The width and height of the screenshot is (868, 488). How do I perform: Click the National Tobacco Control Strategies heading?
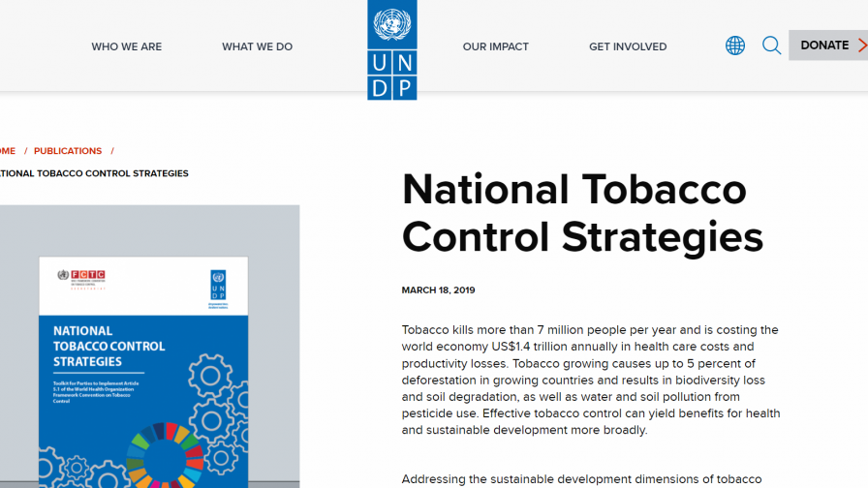point(582,213)
